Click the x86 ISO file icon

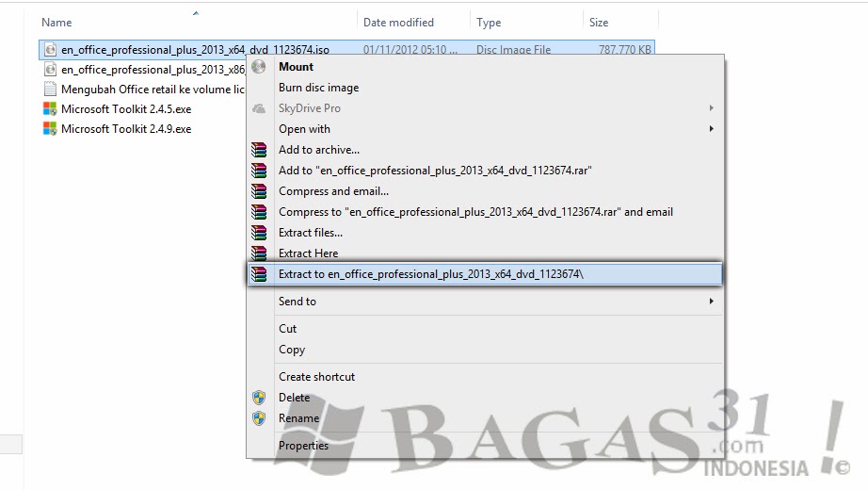pyautogui.click(x=50, y=70)
